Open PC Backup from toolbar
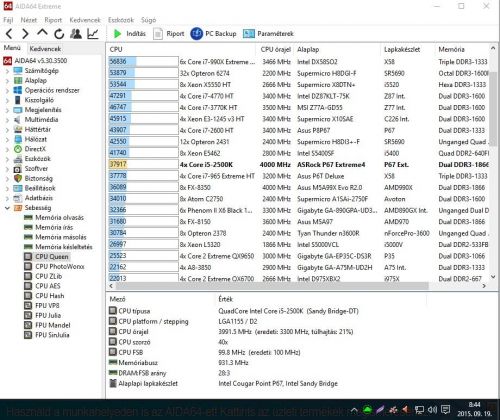Screen dimensions: 500x420 213,34
